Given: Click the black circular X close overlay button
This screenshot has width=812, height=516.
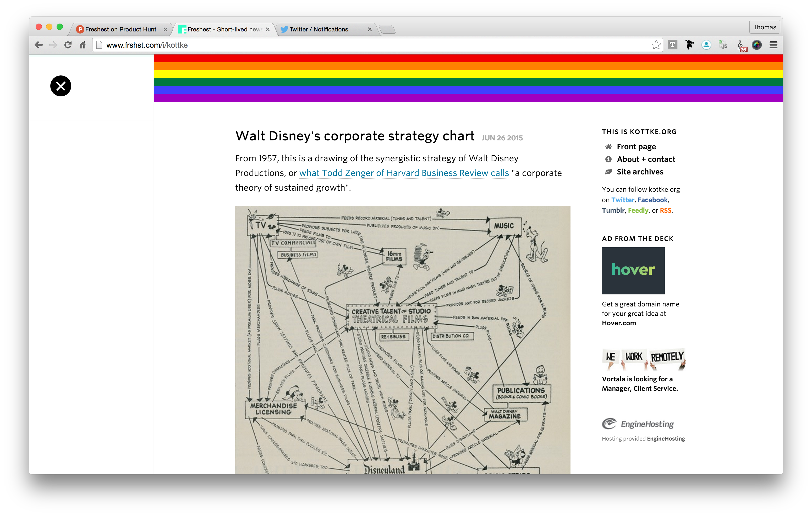Looking at the screenshot, I should coord(61,86).
